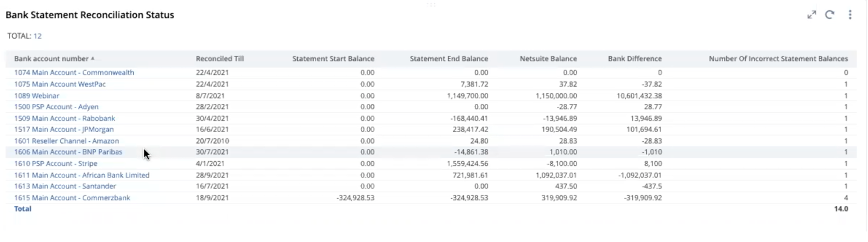The width and height of the screenshot is (868, 242).
Task: Open the 1089 Webinar account
Action: point(37,96)
